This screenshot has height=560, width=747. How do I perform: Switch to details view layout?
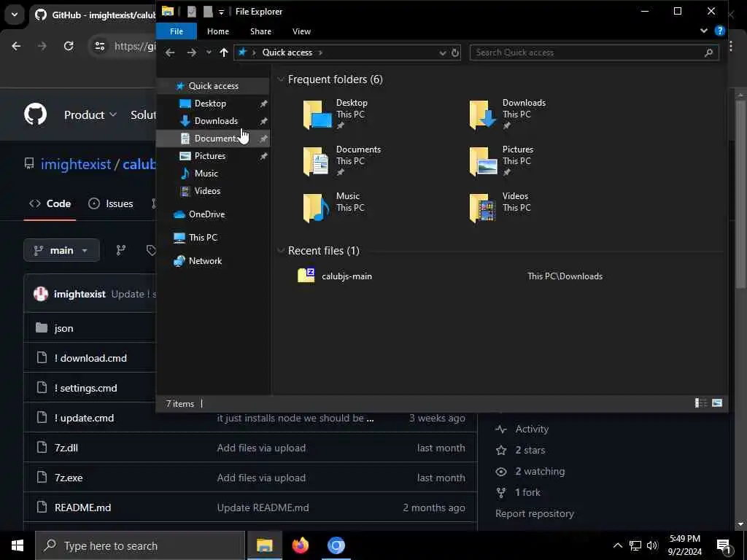701,403
